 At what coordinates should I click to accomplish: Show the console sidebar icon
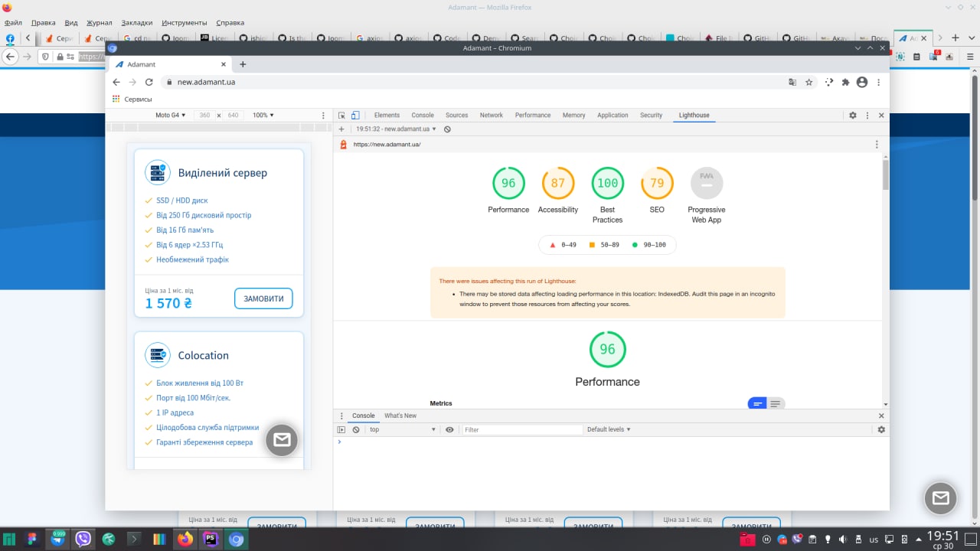(341, 430)
